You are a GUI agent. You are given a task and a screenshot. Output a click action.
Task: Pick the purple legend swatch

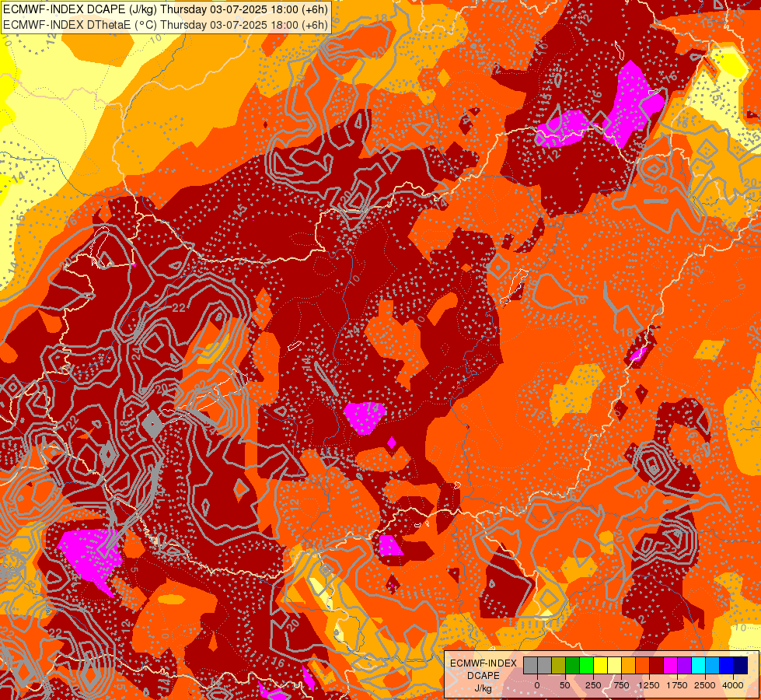(x=684, y=666)
